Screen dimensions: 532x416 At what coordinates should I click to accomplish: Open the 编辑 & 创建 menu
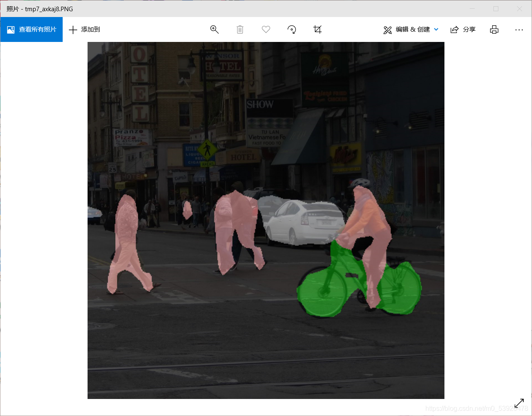pyautogui.click(x=411, y=29)
